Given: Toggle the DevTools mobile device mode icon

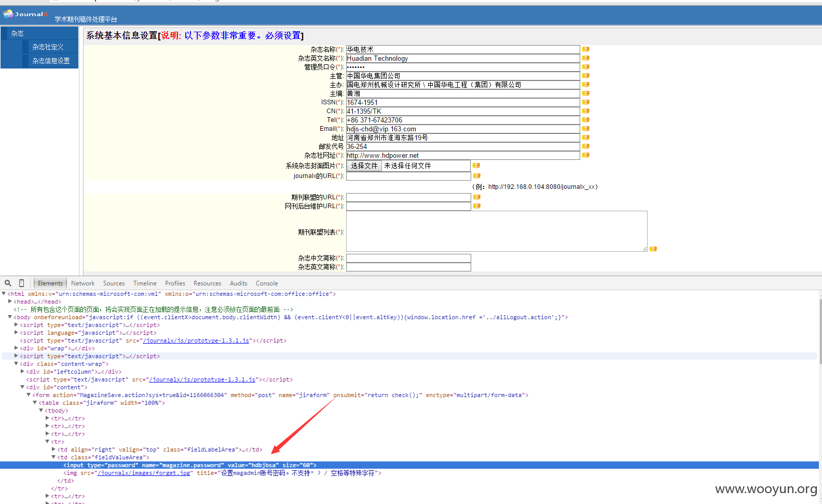Looking at the screenshot, I should [x=21, y=283].
